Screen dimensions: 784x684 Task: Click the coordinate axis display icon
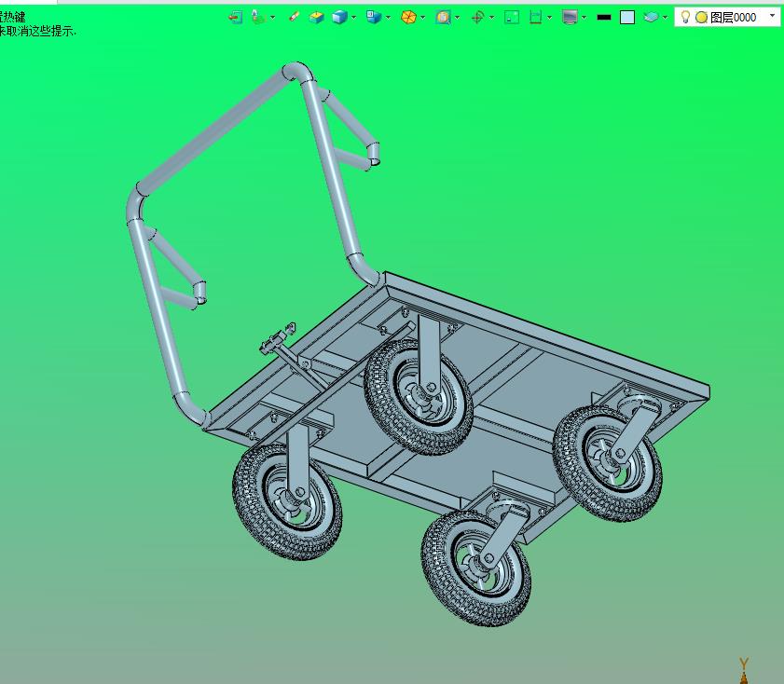(x=257, y=17)
